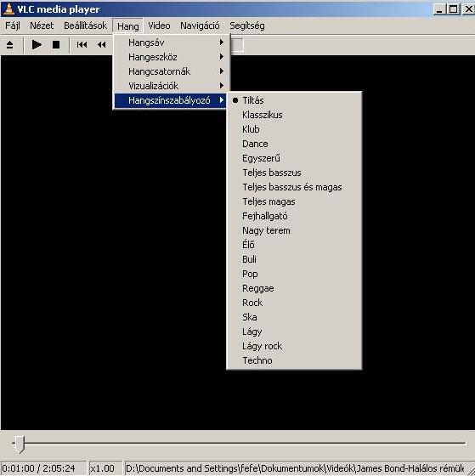Open the Segítség menu
Screen dimensions: 475x476
tap(247, 25)
